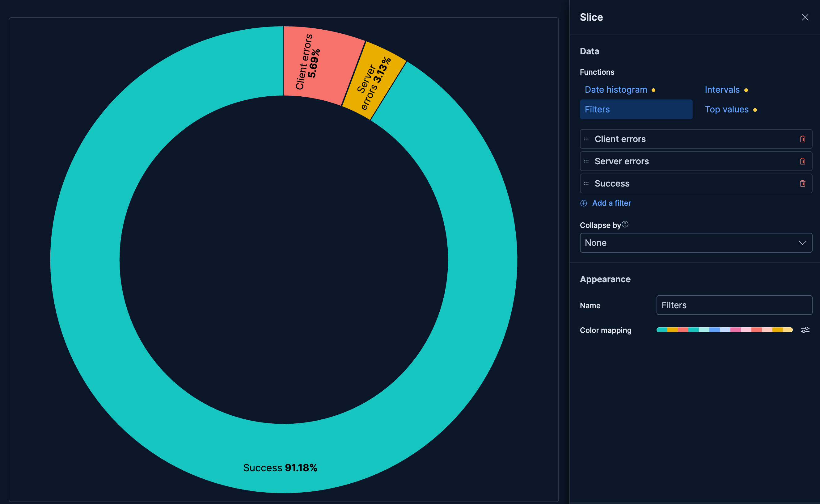Viewport: 820px width, 504px height.
Task: Click the plus icon before Add a filter
Action: pyautogui.click(x=584, y=203)
